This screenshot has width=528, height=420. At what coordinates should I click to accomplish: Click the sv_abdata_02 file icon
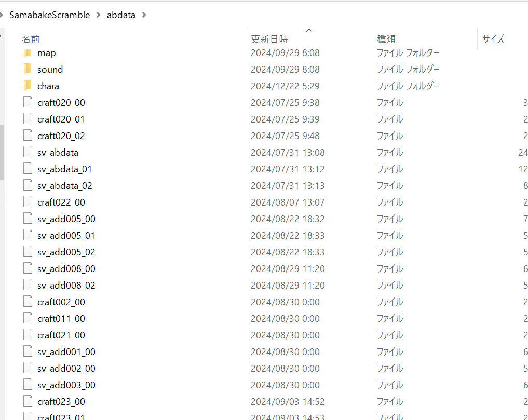click(28, 185)
